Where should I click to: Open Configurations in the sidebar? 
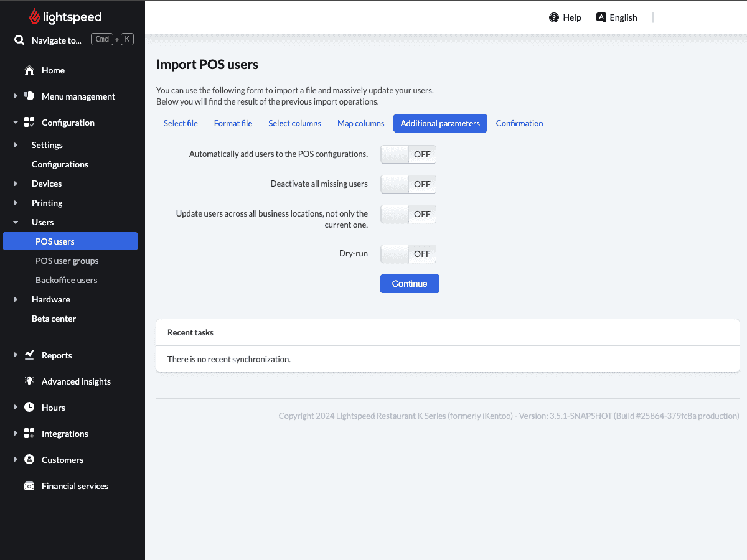tap(60, 164)
